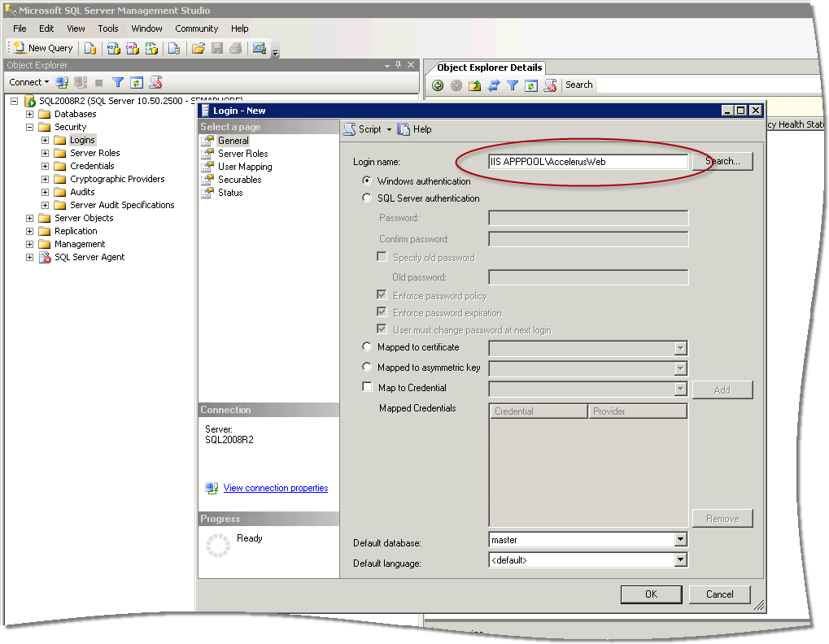Toggle the Enforce password expiration checkbox

tap(382, 311)
